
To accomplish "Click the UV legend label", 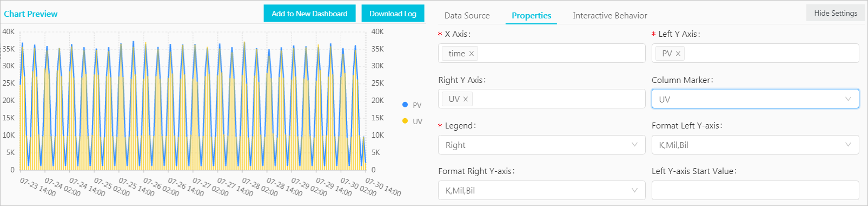I will tap(418, 121).
